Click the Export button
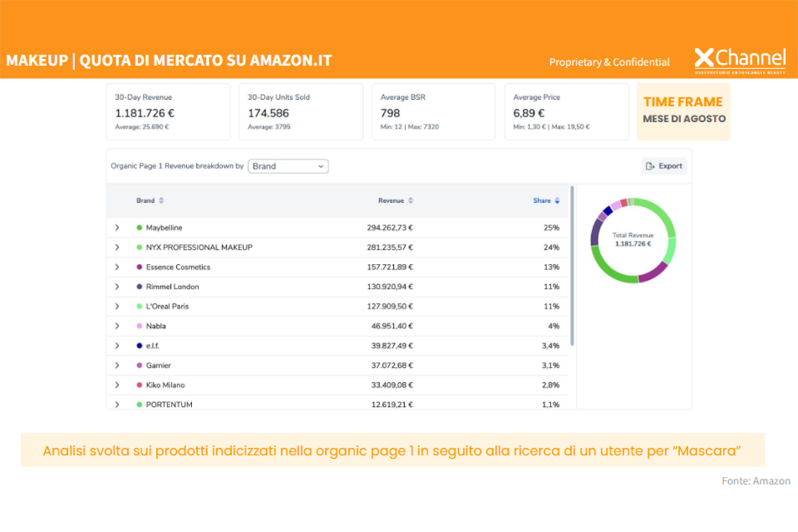Screen dimensions: 798x532 [664, 166]
